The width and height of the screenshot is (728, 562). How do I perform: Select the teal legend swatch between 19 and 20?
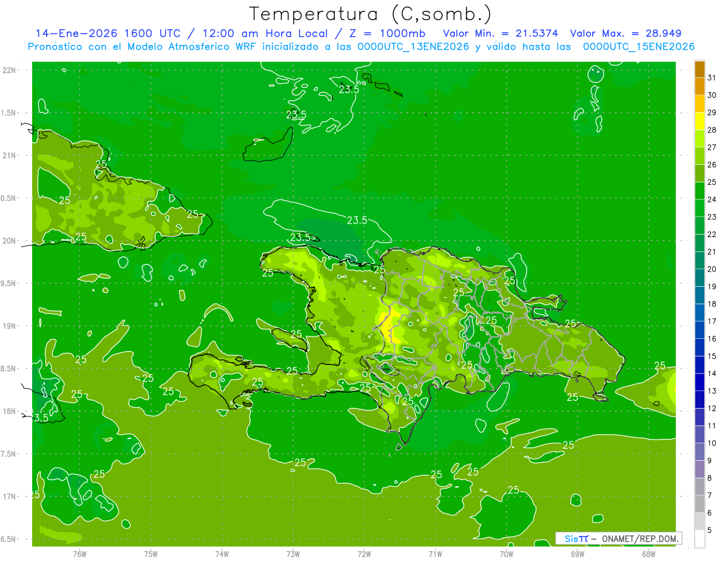tap(699, 278)
